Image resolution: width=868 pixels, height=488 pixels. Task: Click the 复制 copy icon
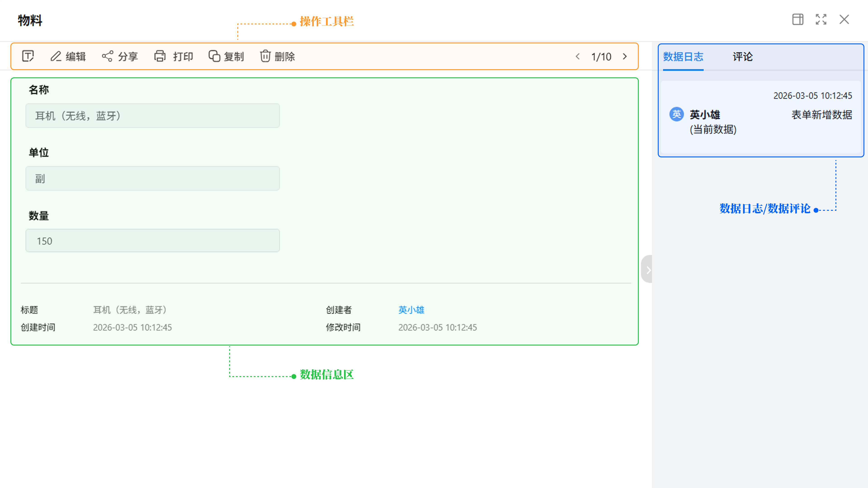(x=214, y=56)
